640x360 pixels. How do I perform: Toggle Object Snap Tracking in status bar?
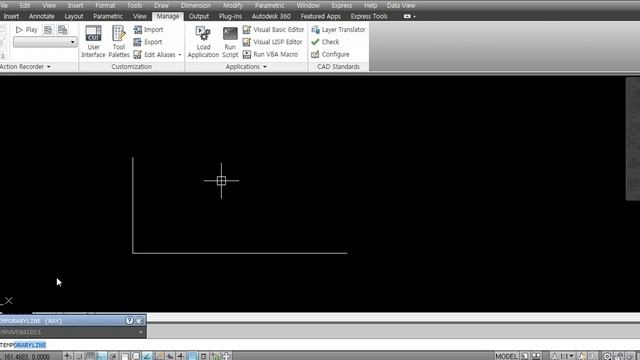[x=147, y=356]
